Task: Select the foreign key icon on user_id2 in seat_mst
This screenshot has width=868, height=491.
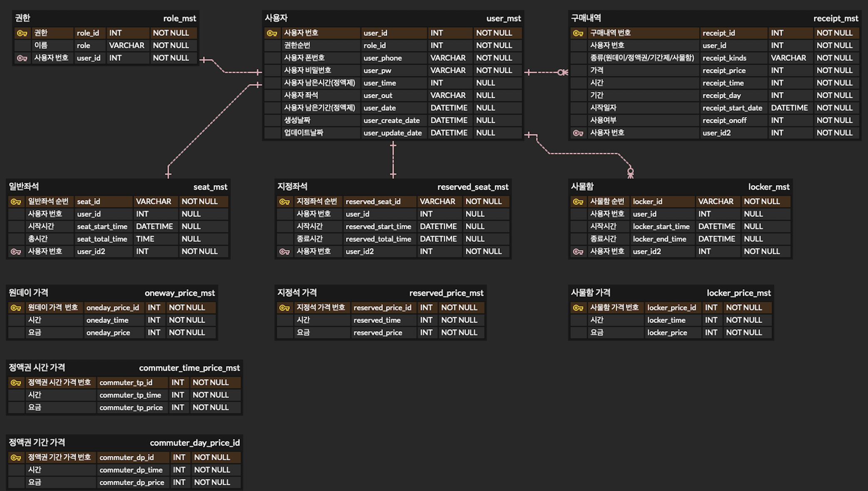Action: 16,251
